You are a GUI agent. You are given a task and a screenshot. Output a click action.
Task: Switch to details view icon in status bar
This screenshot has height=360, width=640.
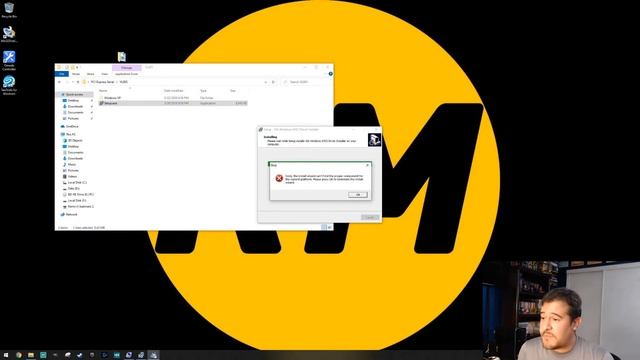[324, 227]
